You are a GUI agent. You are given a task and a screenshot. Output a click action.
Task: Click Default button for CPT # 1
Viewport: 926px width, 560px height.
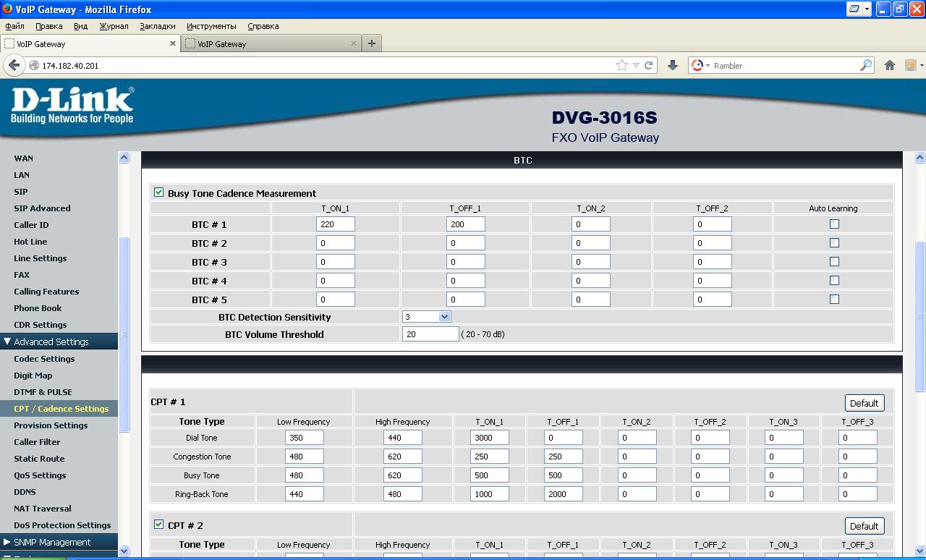pos(864,403)
